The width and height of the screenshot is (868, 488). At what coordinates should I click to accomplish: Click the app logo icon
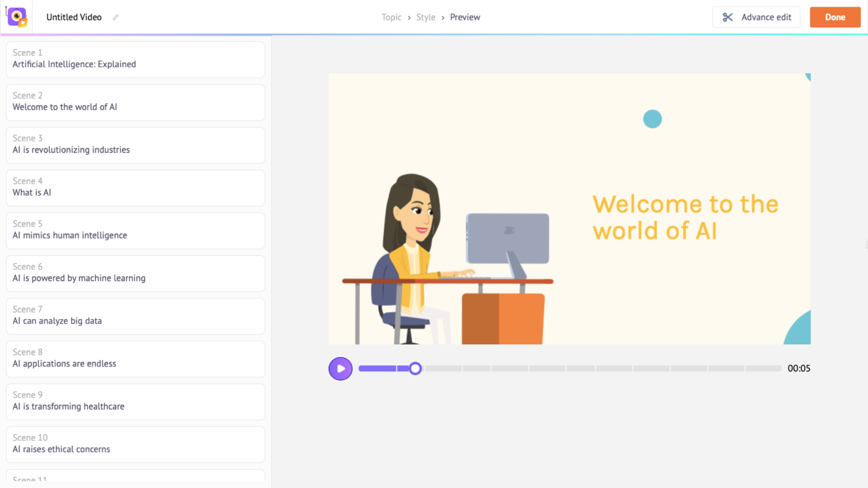coord(17,17)
